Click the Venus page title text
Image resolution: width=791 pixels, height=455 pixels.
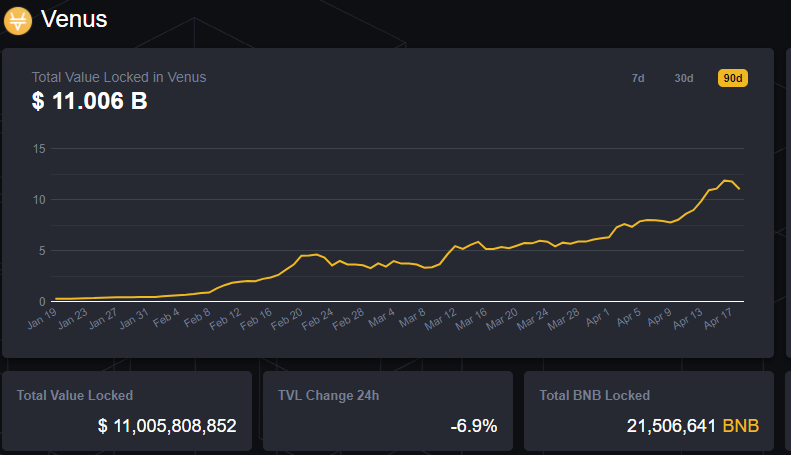click(74, 19)
